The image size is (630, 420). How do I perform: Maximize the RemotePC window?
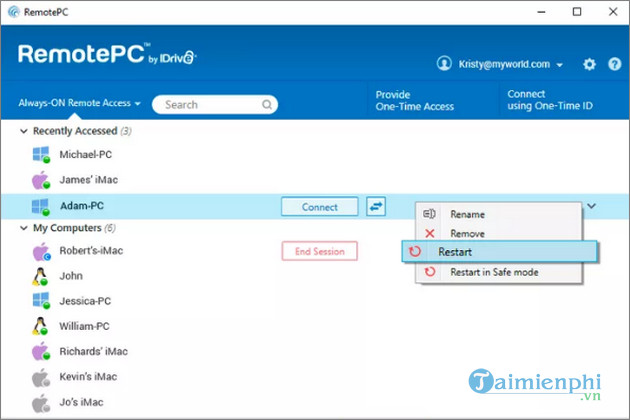[x=577, y=12]
